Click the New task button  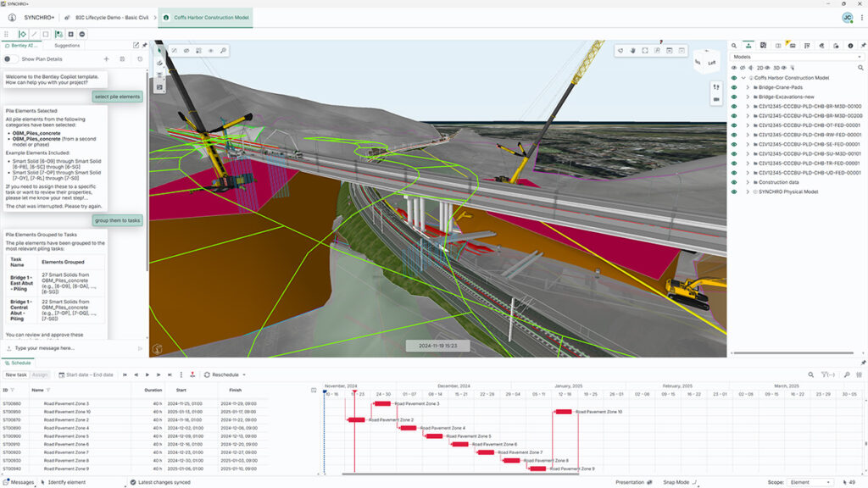point(15,374)
